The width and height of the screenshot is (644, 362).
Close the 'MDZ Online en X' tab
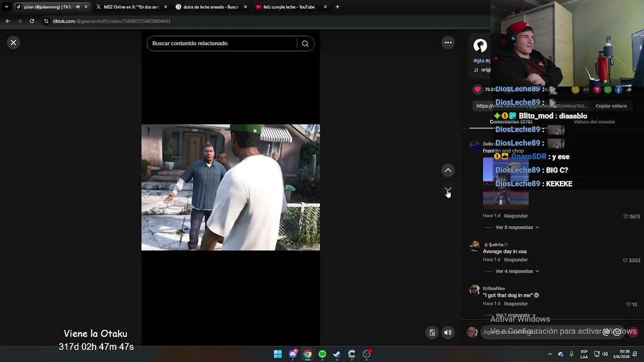[166, 7]
